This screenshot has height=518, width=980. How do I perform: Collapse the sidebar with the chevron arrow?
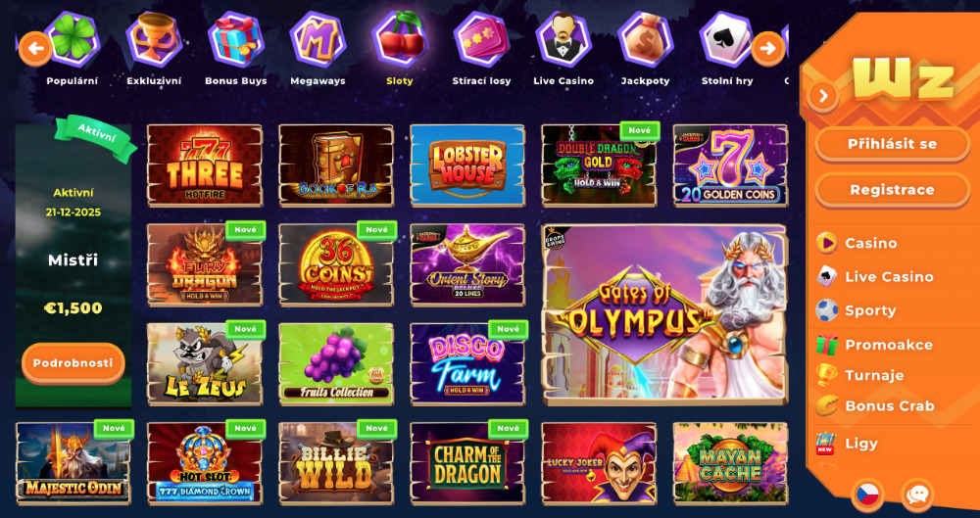823,96
